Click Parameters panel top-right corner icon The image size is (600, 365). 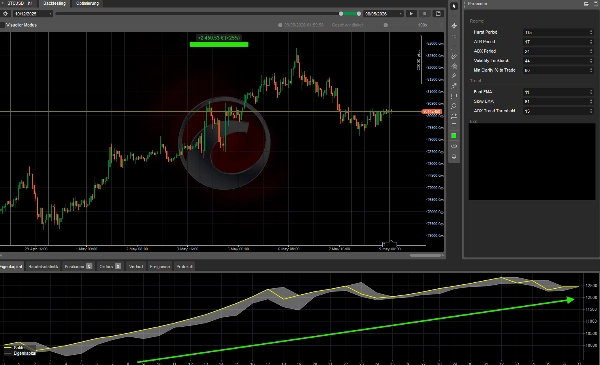(x=595, y=3)
